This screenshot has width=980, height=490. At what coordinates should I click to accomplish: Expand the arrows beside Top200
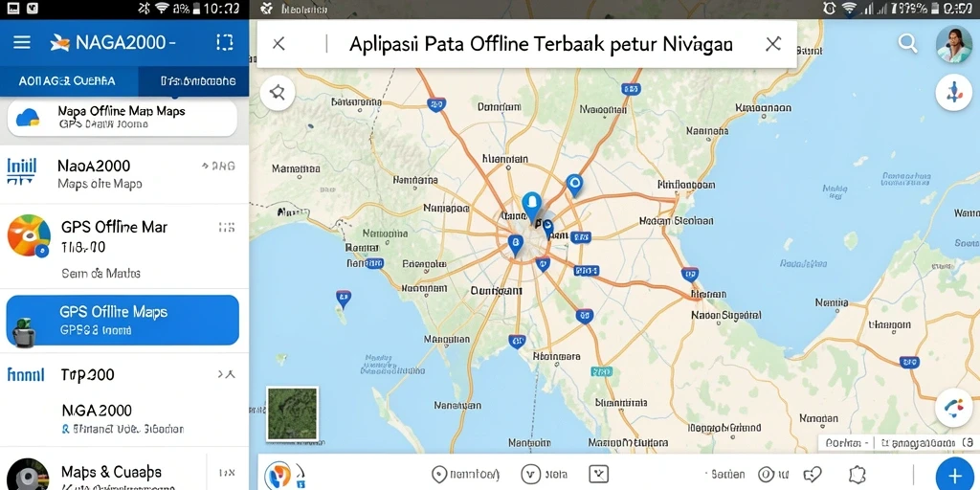tap(226, 374)
